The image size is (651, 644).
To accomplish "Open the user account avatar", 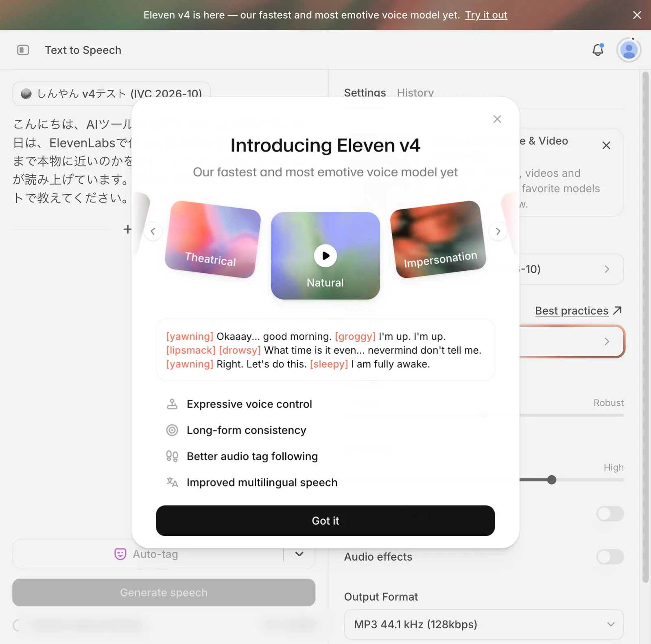I will [x=629, y=50].
